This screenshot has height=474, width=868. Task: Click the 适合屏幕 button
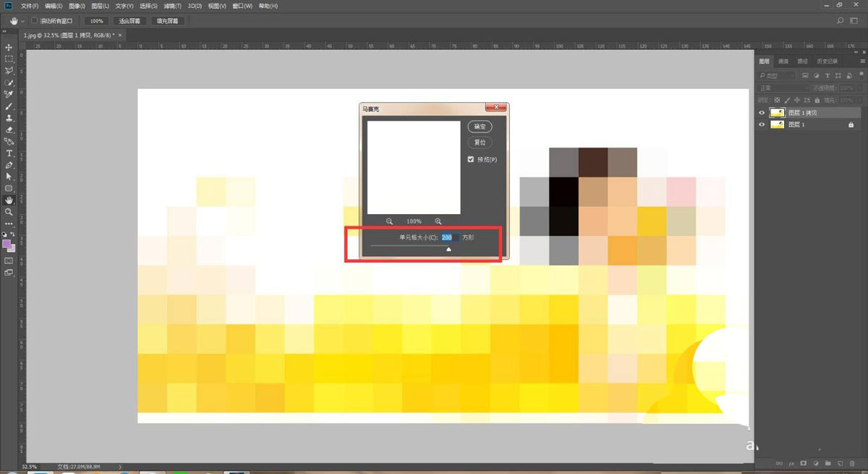pos(128,21)
